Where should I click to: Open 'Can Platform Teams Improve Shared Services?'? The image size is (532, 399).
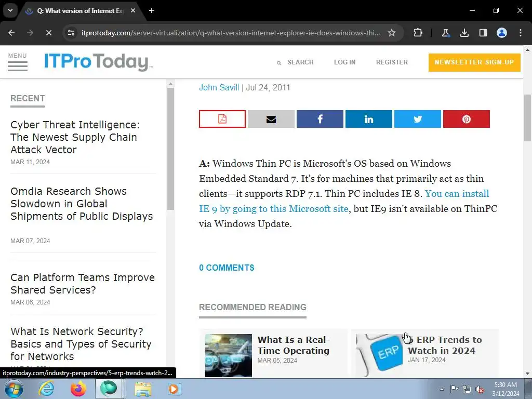click(x=83, y=284)
